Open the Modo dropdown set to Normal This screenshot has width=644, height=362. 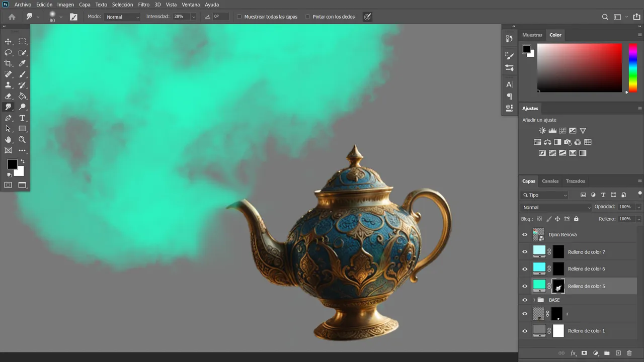tap(122, 17)
